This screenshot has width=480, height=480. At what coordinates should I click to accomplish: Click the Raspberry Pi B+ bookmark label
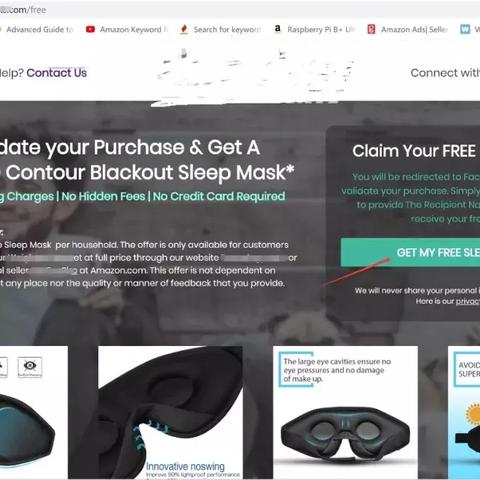pyautogui.click(x=321, y=29)
